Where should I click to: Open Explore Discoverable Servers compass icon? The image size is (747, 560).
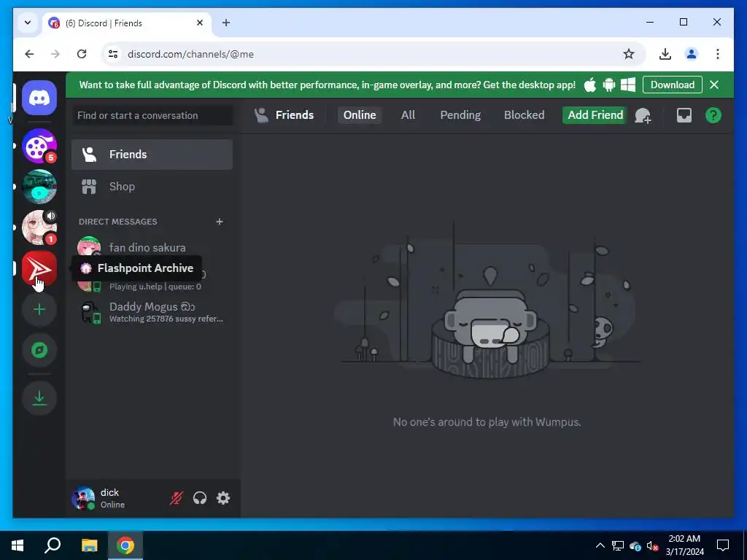click(x=39, y=351)
